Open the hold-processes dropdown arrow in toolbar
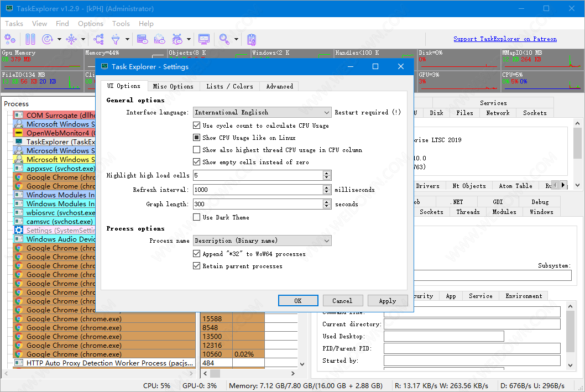The image size is (585, 392). (x=83, y=39)
